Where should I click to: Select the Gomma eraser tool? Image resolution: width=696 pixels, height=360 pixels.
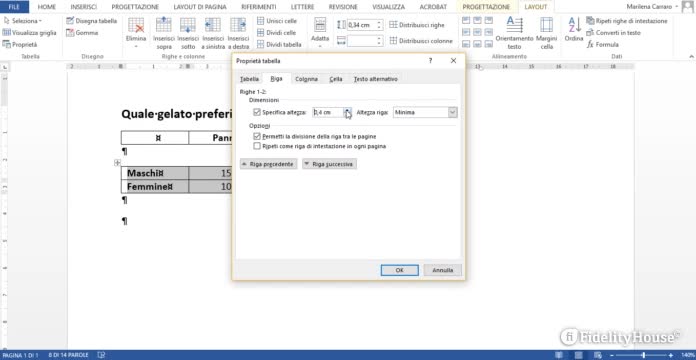(x=82, y=32)
